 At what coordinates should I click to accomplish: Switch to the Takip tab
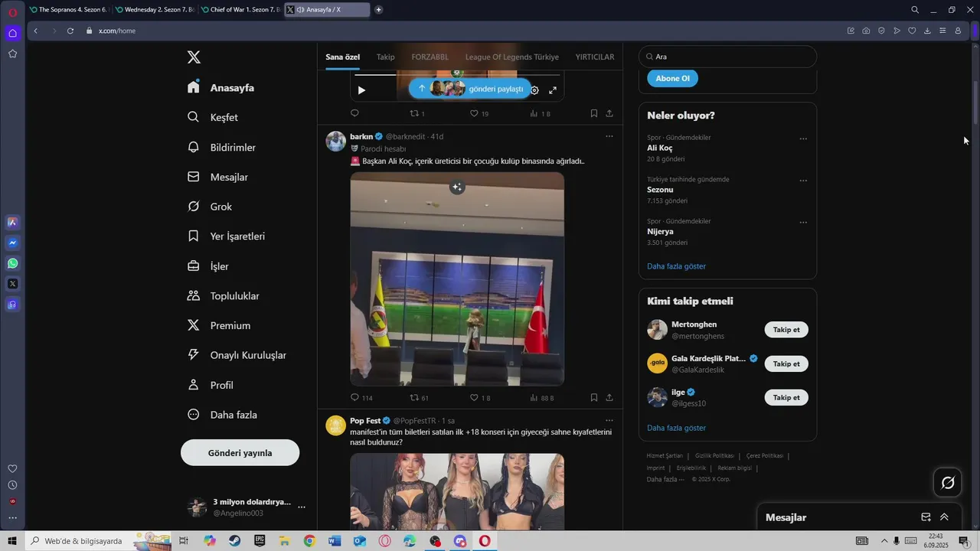(385, 57)
